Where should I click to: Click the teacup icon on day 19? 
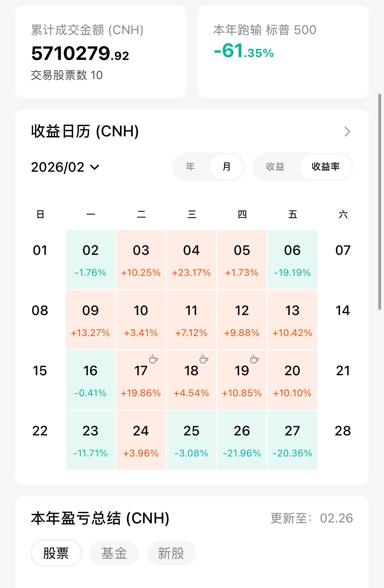pyautogui.click(x=254, y=359)
